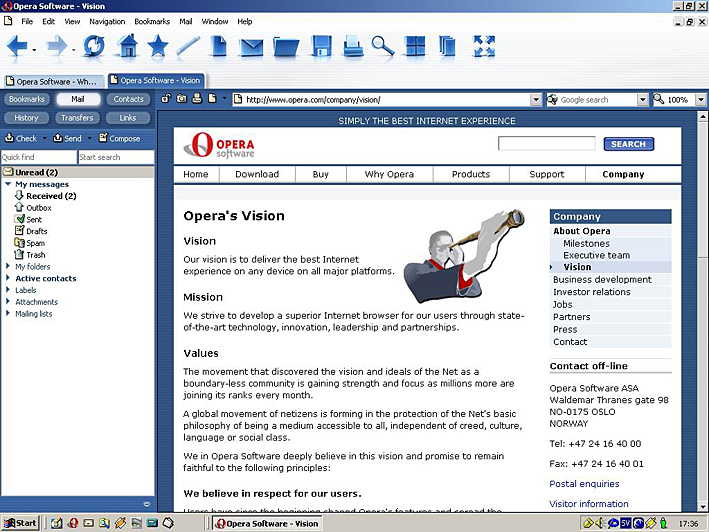Save page using the floppy disk icon
This screenshot has height=532, width=709.
coord(321,46)
